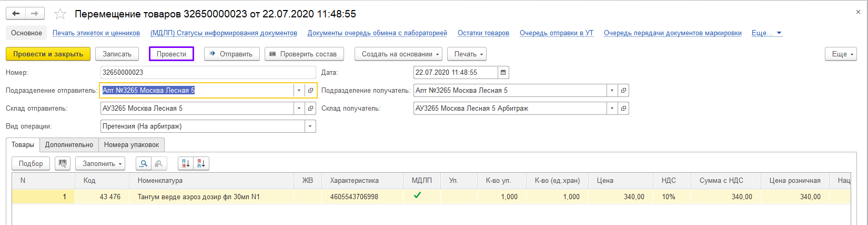The height and width of the screenshot is (225, 868).
Task: Add document to favorites with star icon
Action: 60,14
